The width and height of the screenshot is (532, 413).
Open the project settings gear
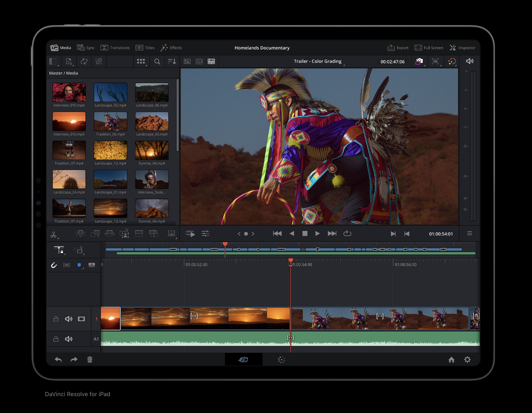coord(467,360)
